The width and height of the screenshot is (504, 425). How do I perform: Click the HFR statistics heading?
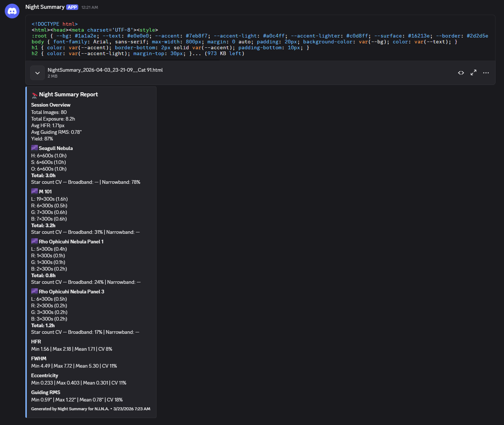pyautogui.click(x=36, y=342)
